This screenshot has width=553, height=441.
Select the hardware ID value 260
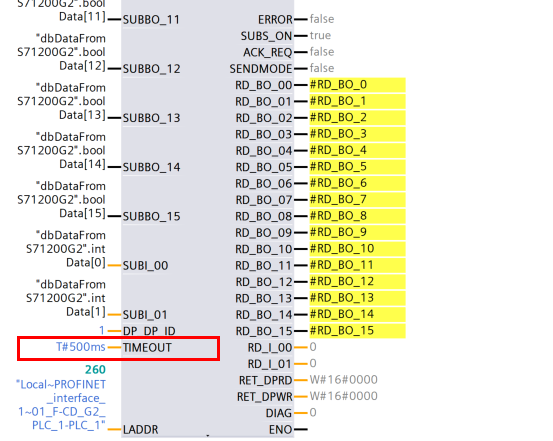pos(95,370)
